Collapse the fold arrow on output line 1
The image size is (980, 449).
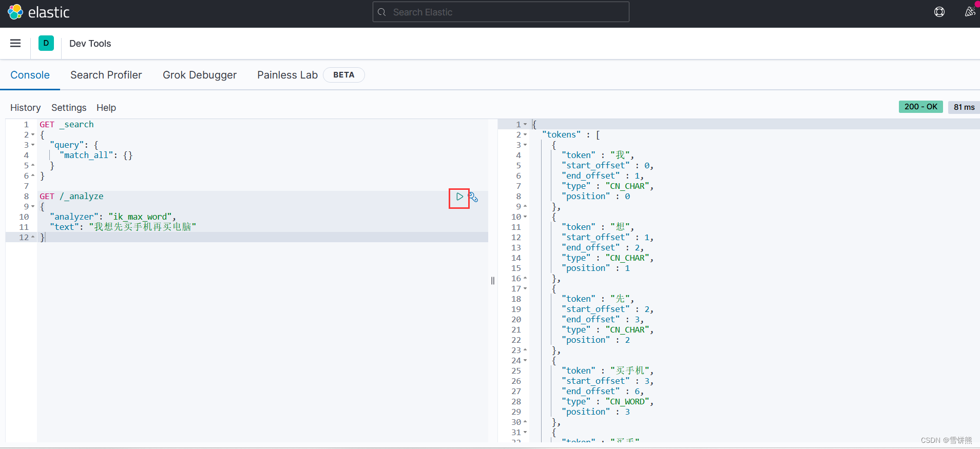pyautogui.click(x=525, y=125)
